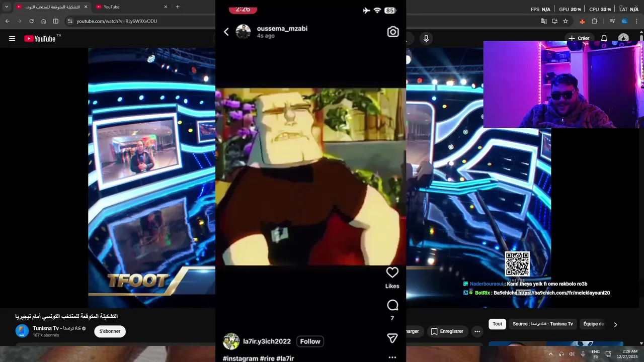
Task: Click the comment count 7
Action: pyautogui.click(x=392, y=318)
